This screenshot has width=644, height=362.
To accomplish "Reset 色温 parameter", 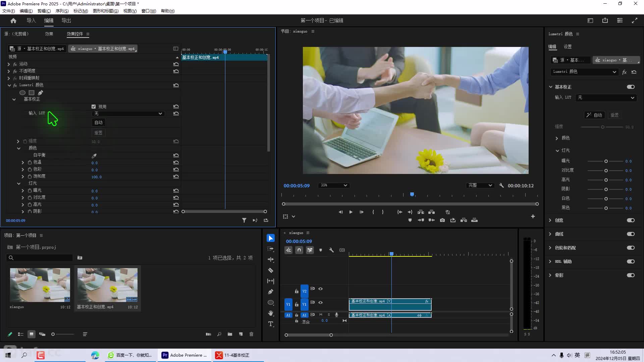I will coord(176,163).
